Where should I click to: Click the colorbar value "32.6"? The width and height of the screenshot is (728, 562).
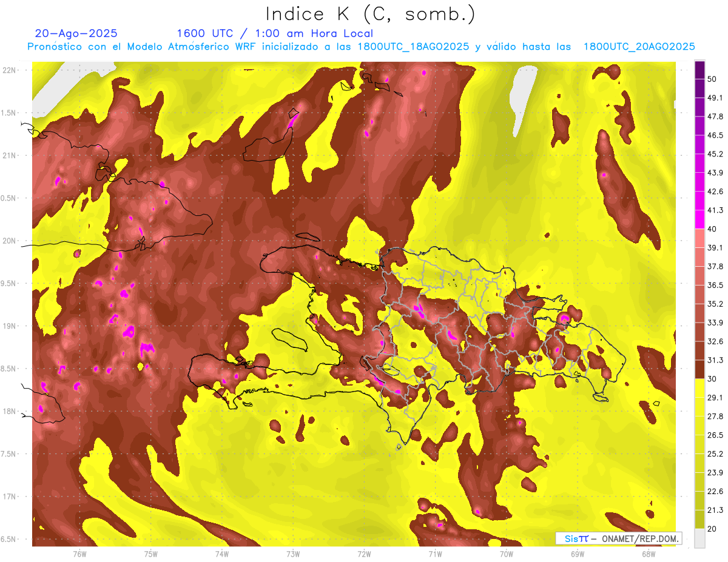tap(715, 341)
